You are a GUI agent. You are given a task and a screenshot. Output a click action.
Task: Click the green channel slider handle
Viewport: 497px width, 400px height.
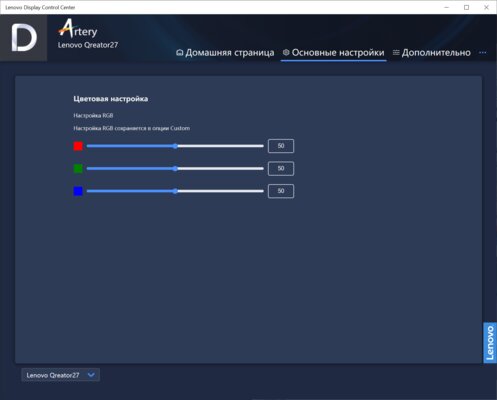point(175,169)
